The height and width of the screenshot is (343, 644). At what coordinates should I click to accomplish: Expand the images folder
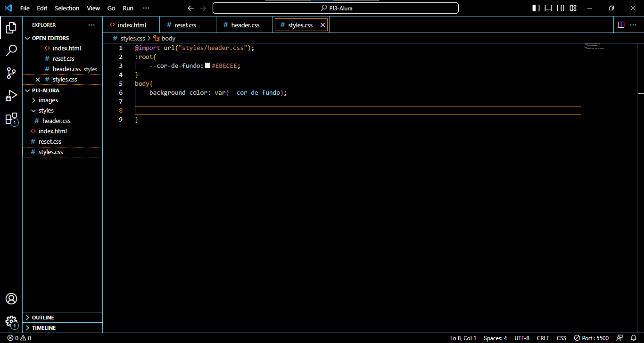[62, 100]
